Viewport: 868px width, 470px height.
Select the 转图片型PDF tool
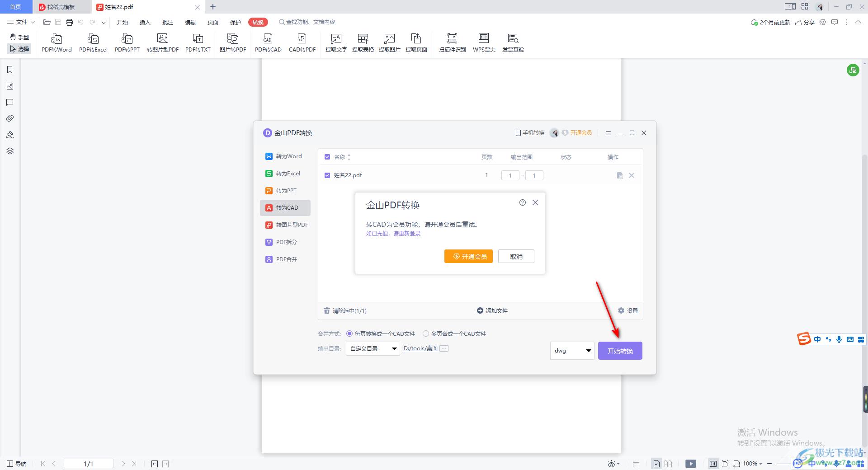tap(163, 43)
